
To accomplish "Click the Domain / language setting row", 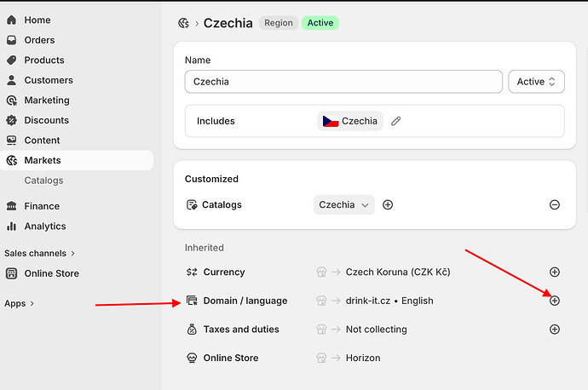I will 245,301.
